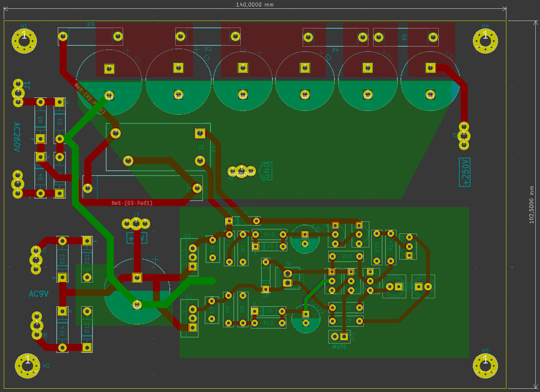The width and height of the screenshot is (540, 392).
Task: Select the diagonal Net-(R1-Pad2) track label
Action: tap(90, 98)
